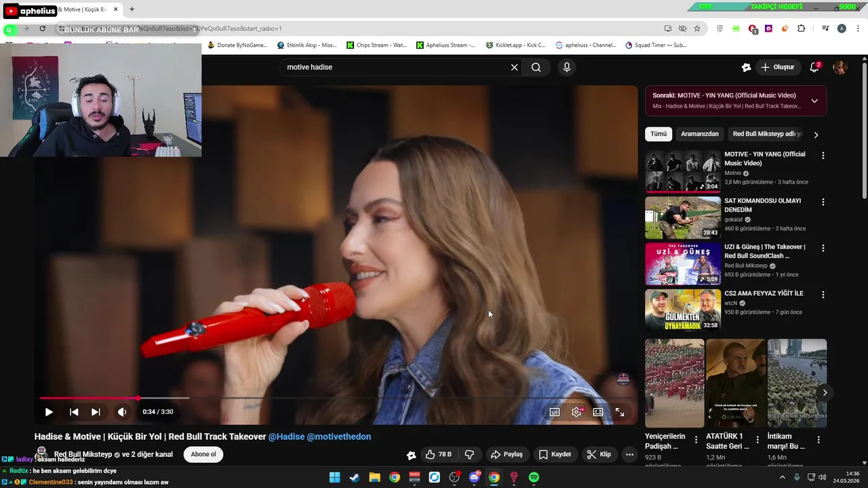Click the Paylaş share button
Screen dimensions: 868x488
(x=507, y=454)
